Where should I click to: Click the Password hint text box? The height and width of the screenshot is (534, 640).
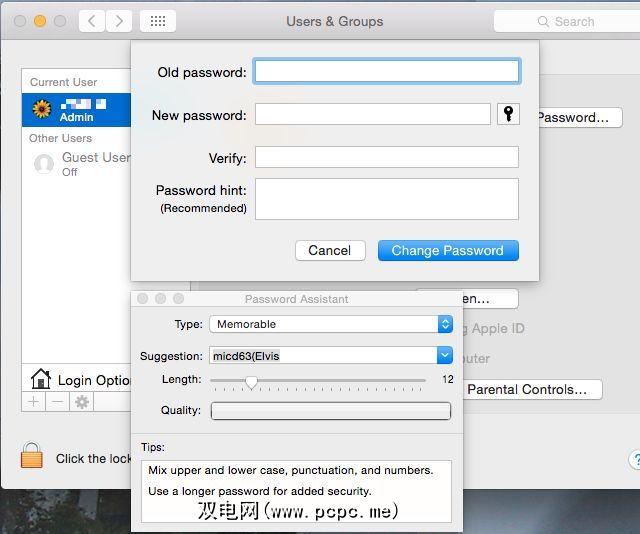(x=387, y=199)
